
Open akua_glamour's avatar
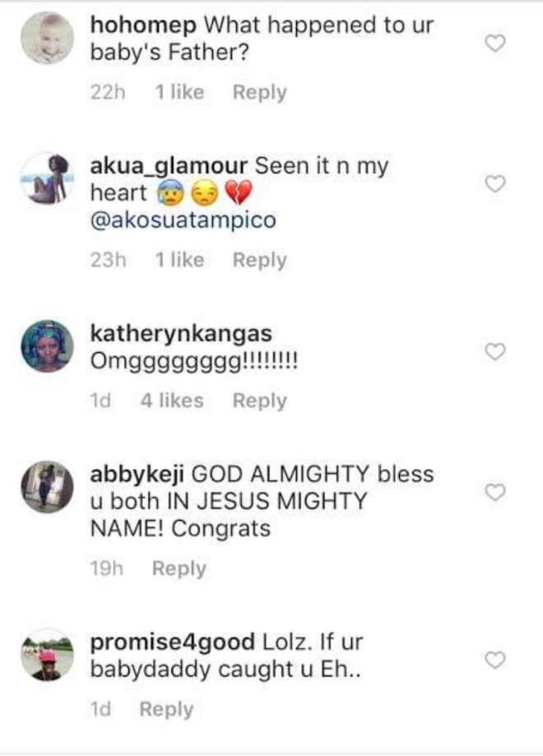pos(47,179)
